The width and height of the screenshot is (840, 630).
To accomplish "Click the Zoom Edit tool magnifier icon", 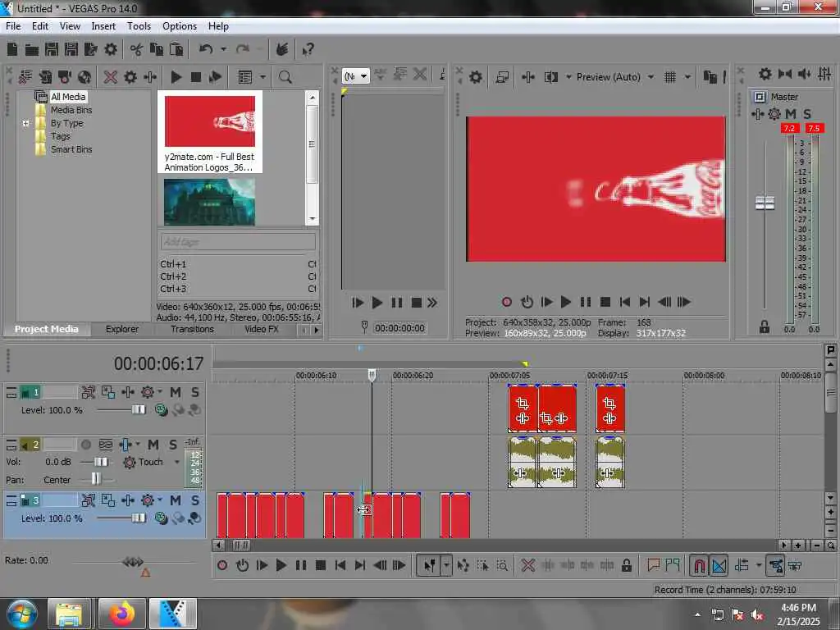I will point(503,566).
